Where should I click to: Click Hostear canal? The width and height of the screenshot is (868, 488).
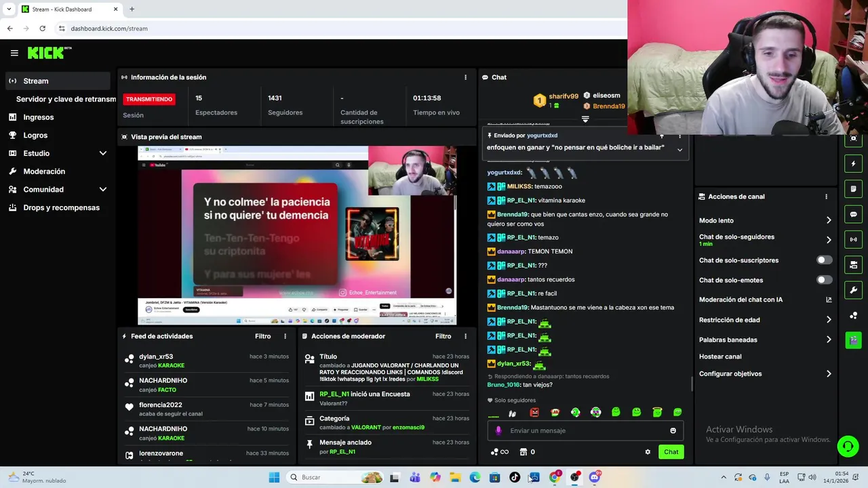720,357
